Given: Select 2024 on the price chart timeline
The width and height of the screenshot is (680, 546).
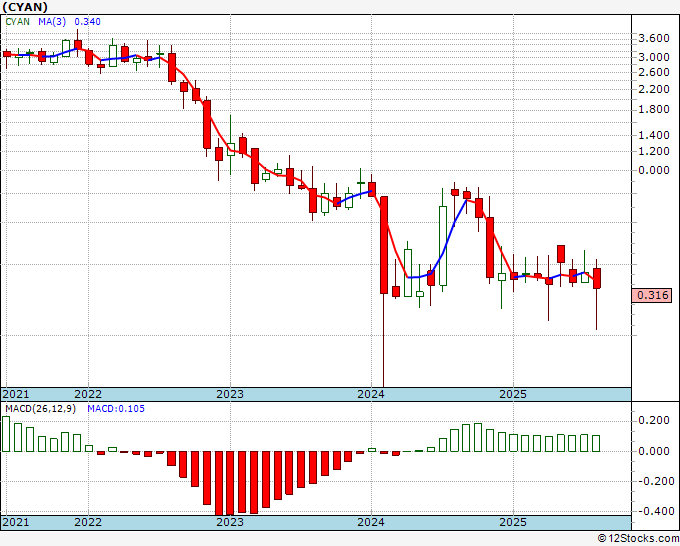Looking at the screenshot, I should (371, 394).
